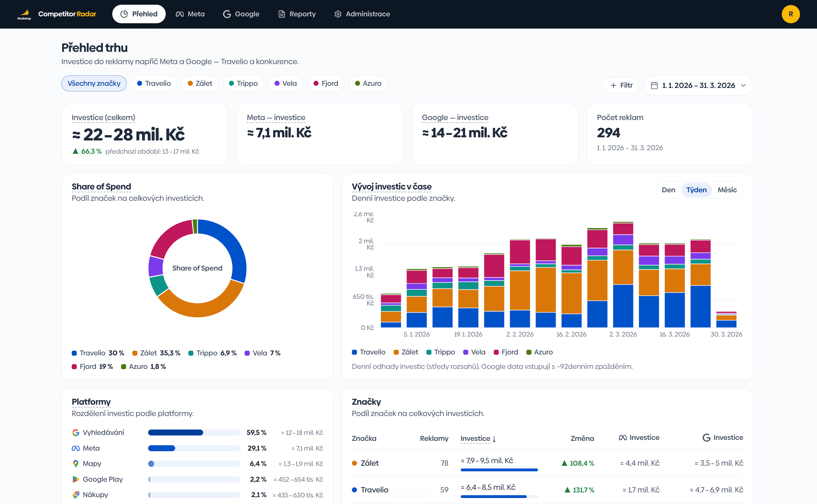The width and height of the screenshot is (817, 504).
Task: Click the Google Play icon
Action: tap(76, 479)
